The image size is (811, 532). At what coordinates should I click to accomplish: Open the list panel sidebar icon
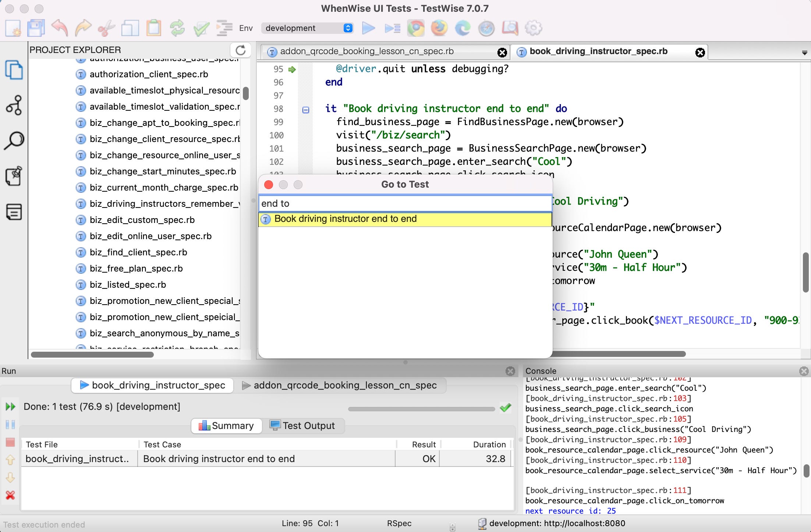(14, 212)
